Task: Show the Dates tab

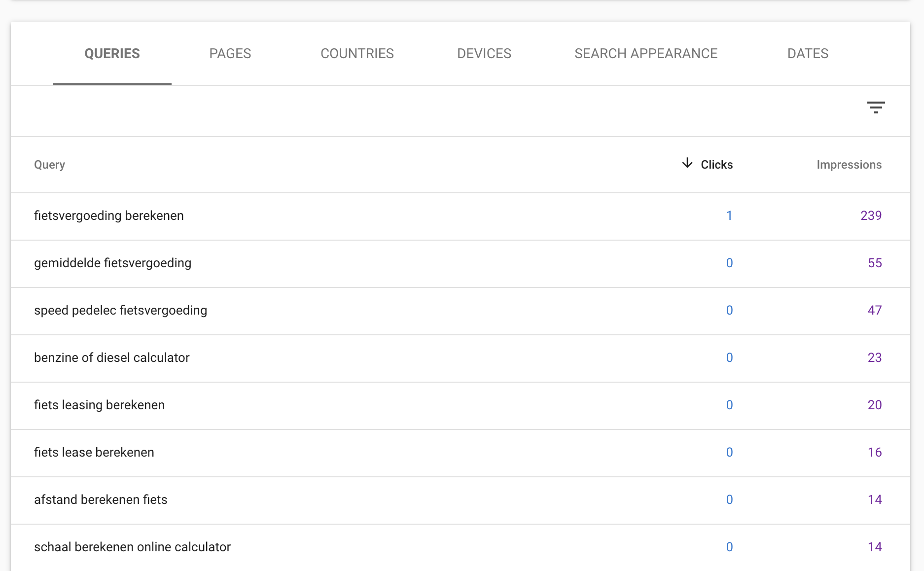Action: (x=808, y=54)
